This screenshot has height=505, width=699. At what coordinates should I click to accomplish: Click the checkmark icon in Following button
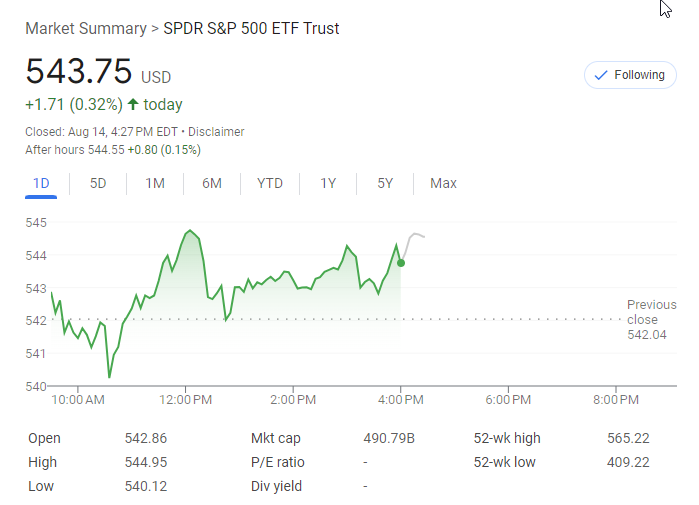coord(601,75)
